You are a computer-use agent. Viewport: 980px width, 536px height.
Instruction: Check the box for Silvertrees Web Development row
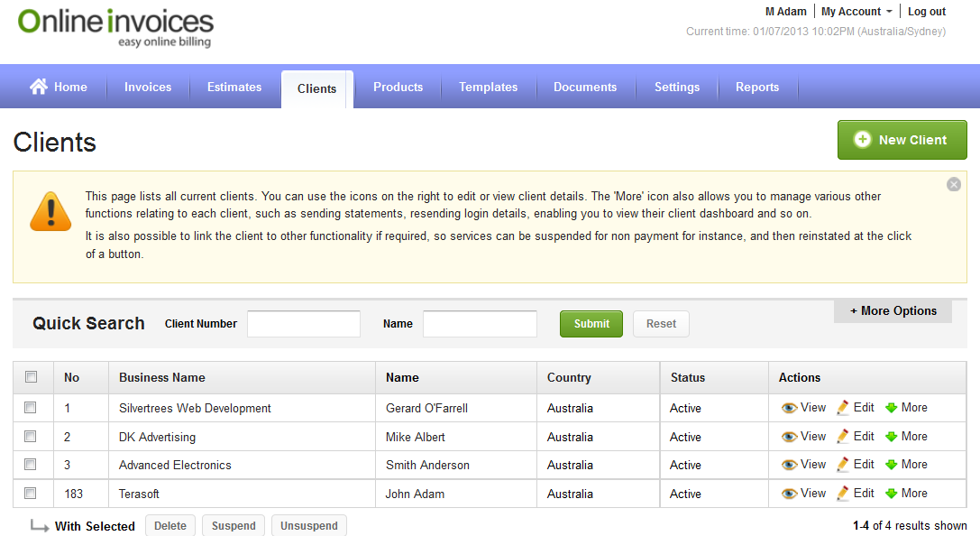click(x=31, y=408)
